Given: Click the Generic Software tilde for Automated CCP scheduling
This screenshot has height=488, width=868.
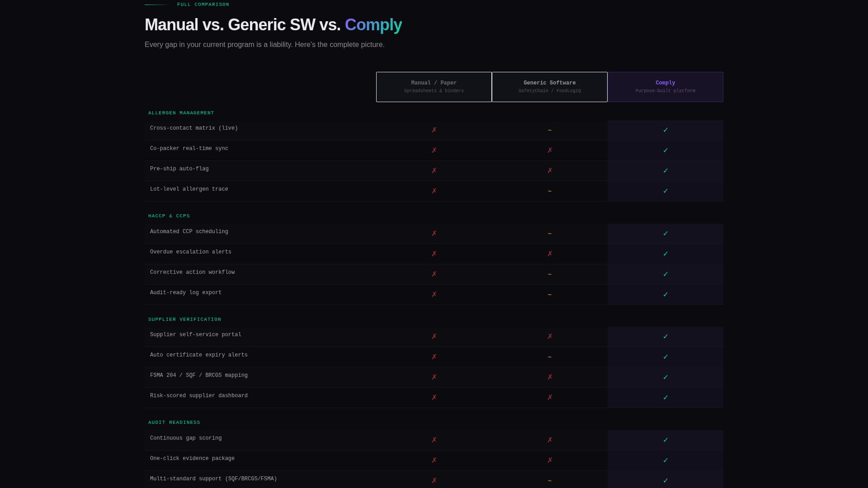Looking at the screenshot, I should point(550,234).
